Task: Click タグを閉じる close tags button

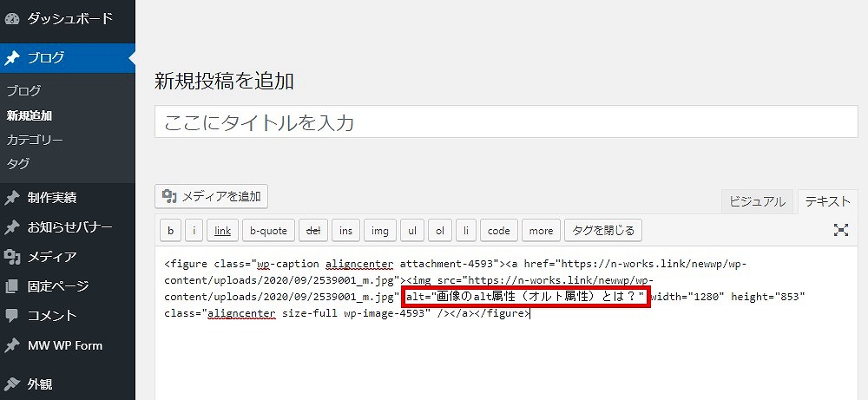Action: [x=603, y=231]
